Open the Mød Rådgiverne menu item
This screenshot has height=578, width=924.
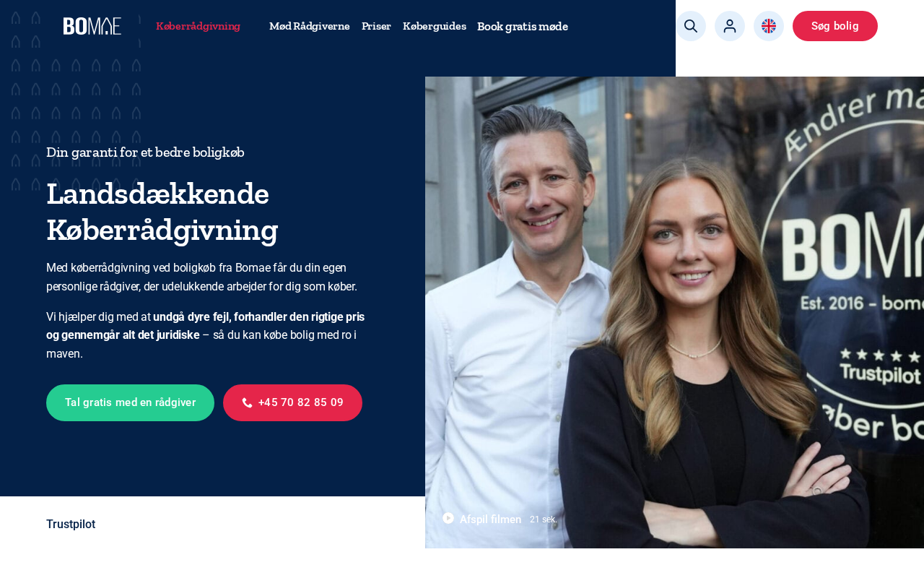click(x=310, y=26)
